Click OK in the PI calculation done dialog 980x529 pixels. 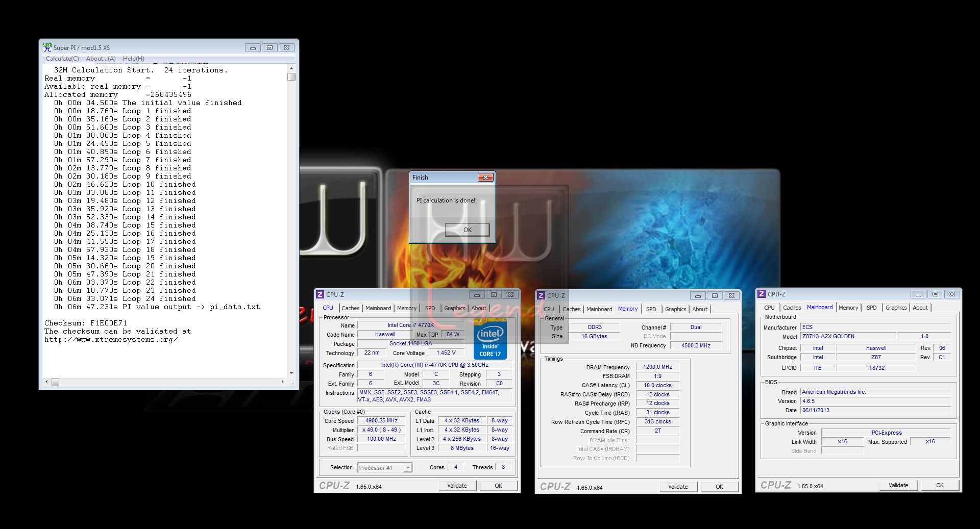pyautogui.click(x=467, y=230)
